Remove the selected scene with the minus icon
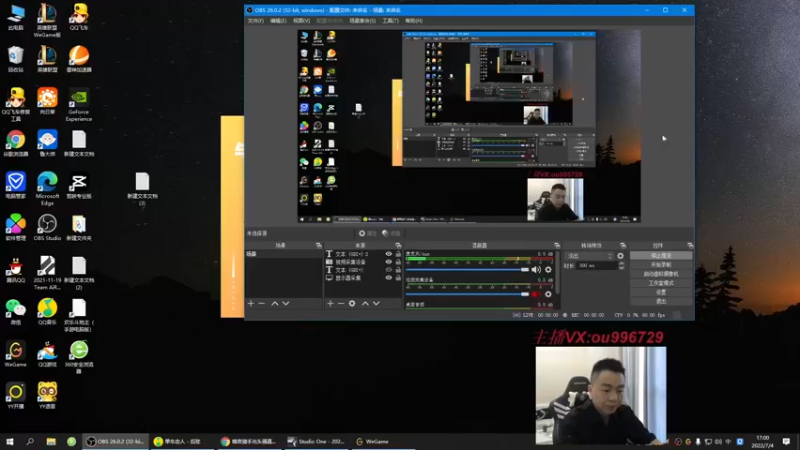800x450 pixels. [x=262, y=304]
